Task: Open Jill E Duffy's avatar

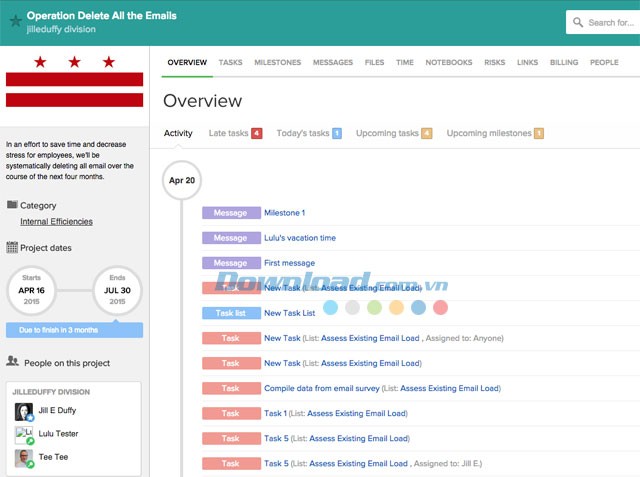Action: coord(24,411)
